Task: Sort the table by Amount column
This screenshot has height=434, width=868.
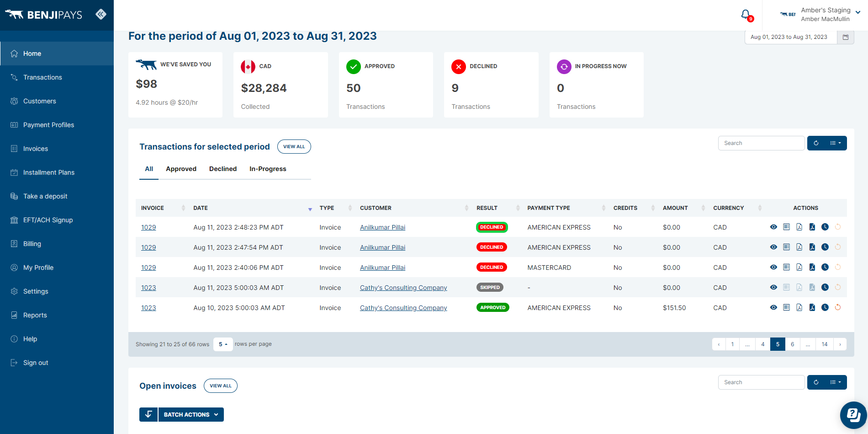Action: coord(683,208)
